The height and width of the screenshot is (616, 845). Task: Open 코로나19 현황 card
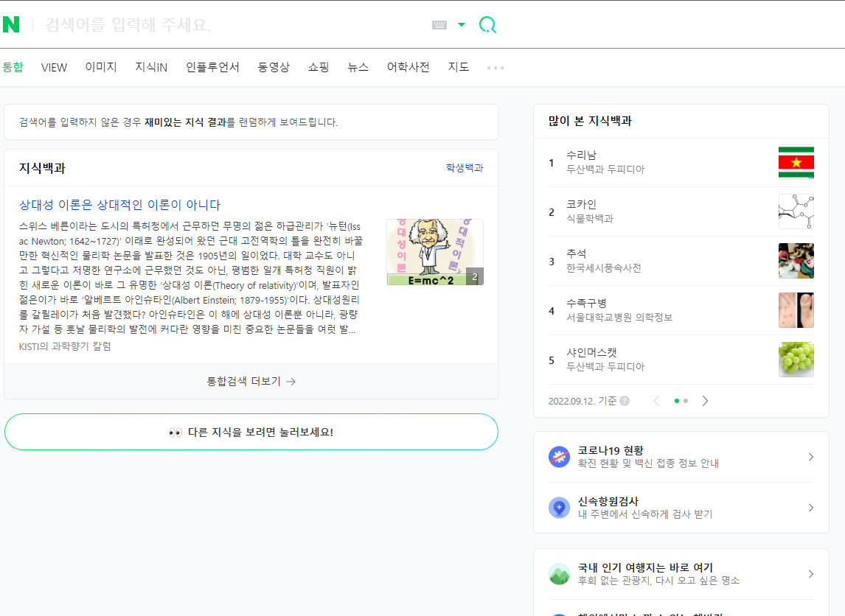click(x=681, y=457)
